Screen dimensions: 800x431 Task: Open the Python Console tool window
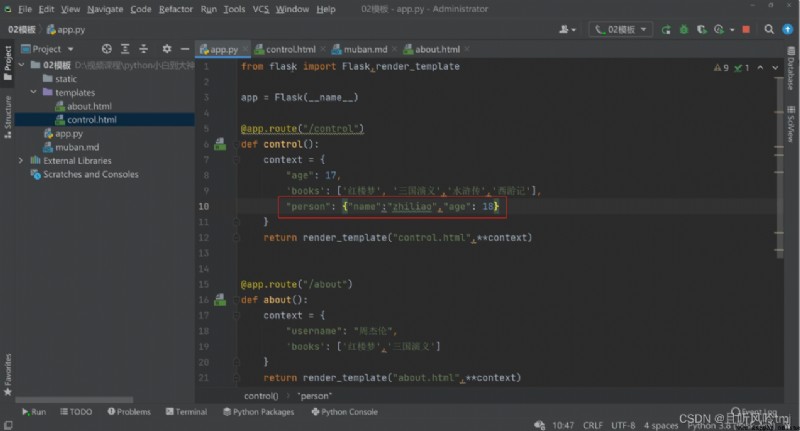pos(345,412)
